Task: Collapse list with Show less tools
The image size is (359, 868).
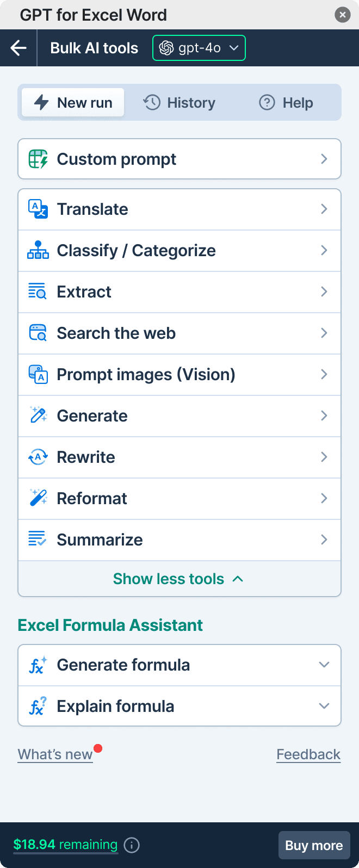Action: point(178,579)
